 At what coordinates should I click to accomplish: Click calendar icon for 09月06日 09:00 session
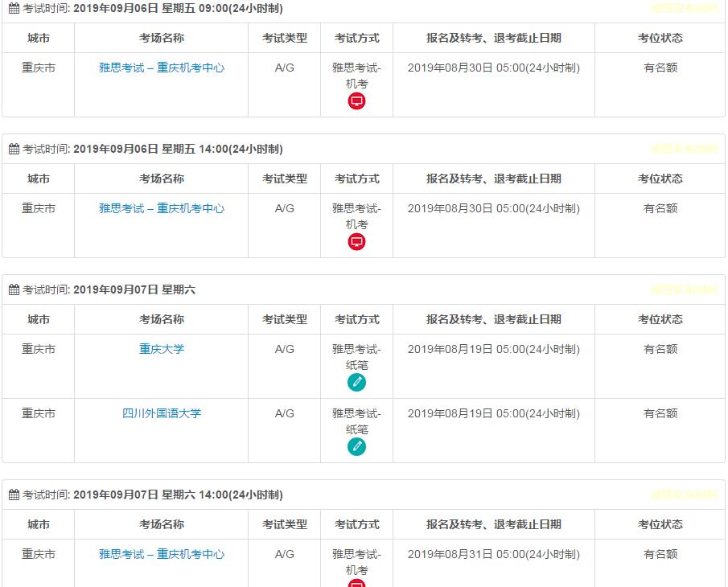(14, 9)
